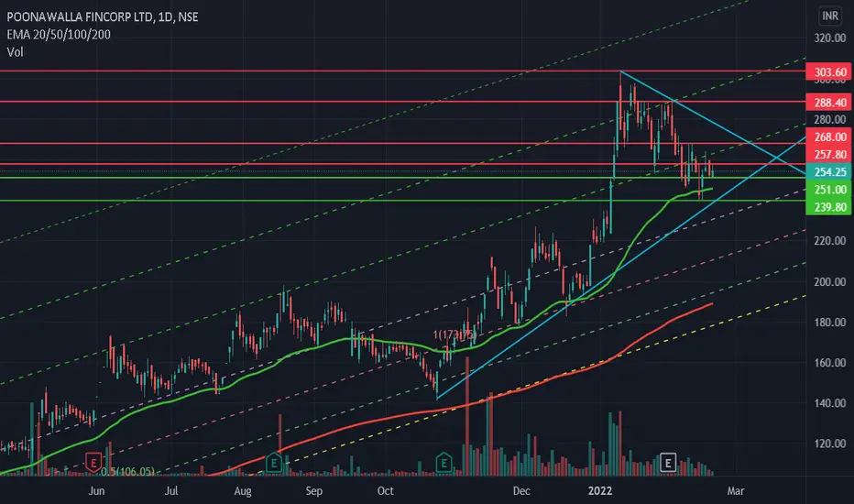Open the green earnings marker after October
The height and width of the screenshot is (504, 854).
click(443, 463)
